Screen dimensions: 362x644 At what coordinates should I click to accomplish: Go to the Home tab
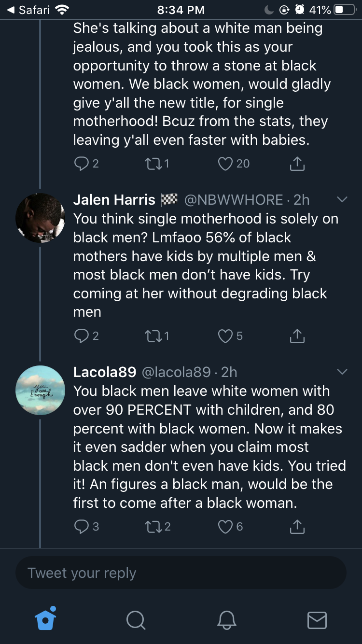point(46,618)
